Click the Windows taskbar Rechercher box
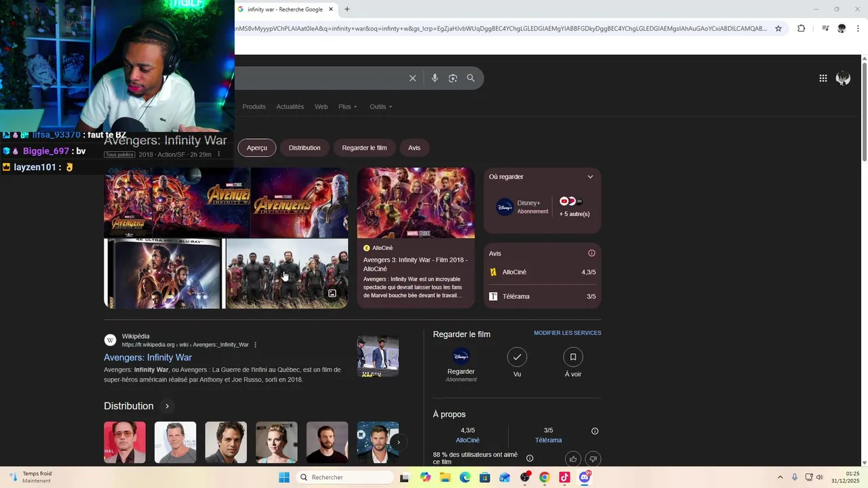Viewport: 868px width, 488px height. 345,477
